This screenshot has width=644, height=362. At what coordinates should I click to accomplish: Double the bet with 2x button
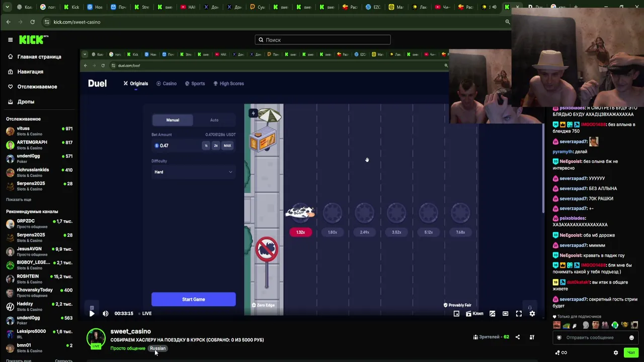pos(216,146)
